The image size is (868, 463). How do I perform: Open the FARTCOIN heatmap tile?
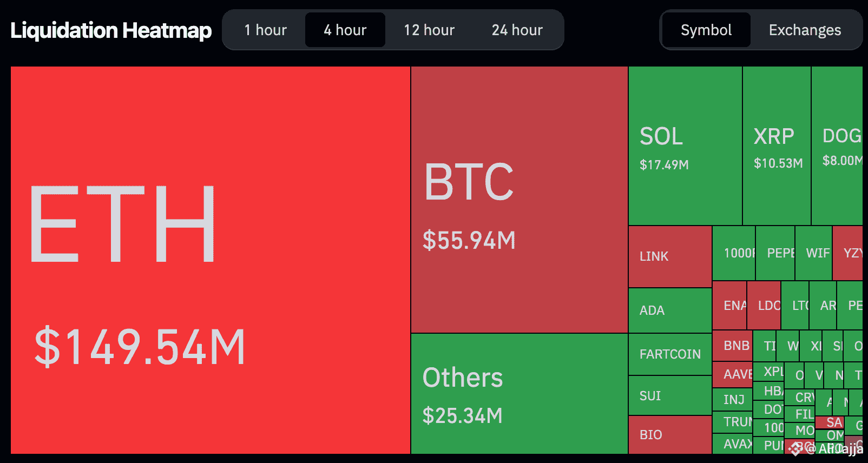[670, 354]
